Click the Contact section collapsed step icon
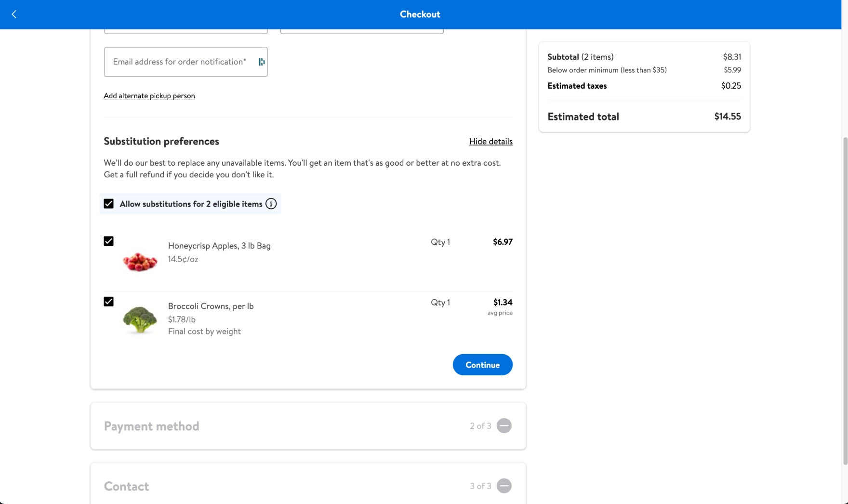The image size is (848, 504). click(x=504, y=486)
